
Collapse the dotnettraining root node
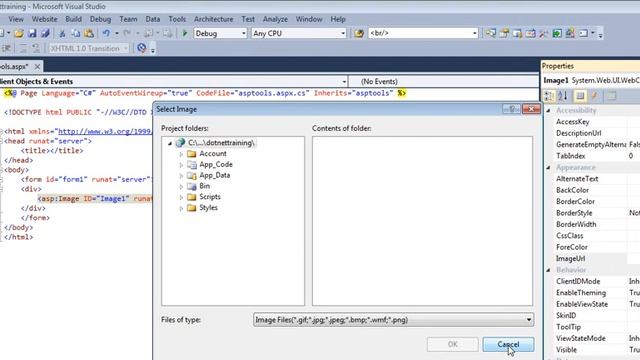click(x=170, y=143)
